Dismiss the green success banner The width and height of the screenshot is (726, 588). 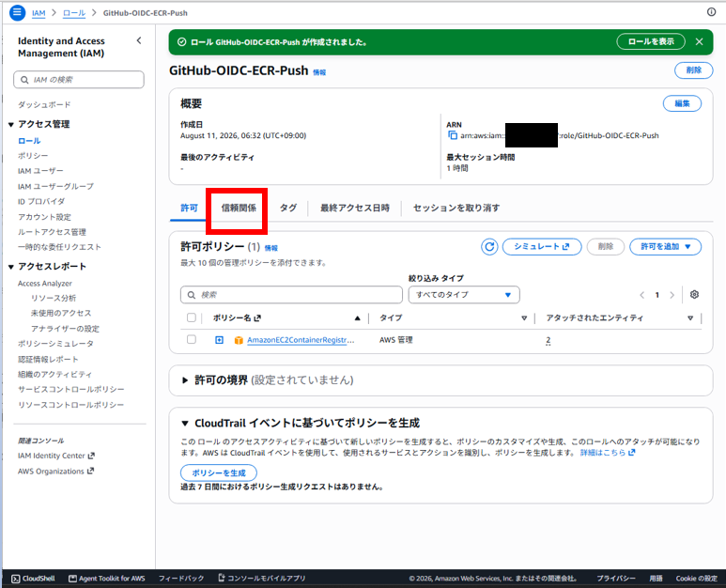coord(699,41)
